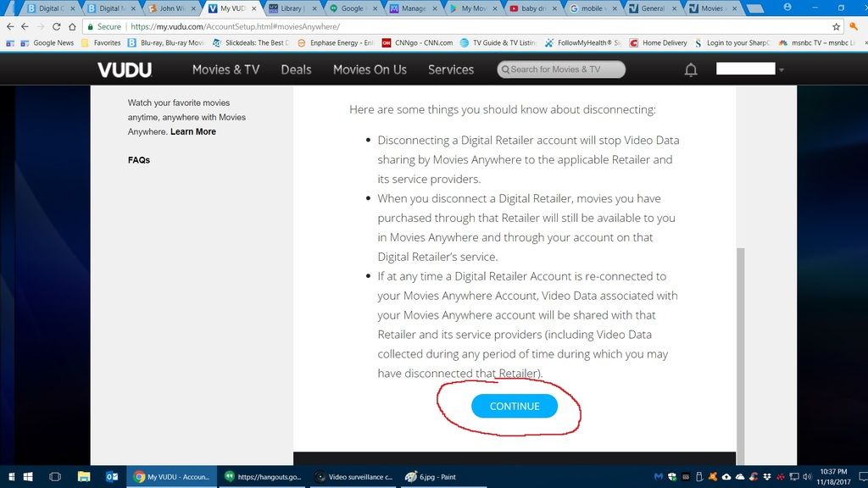Open the volume speaker tray icon
This screenshot has width=868, height=488.
pos(807,476)
